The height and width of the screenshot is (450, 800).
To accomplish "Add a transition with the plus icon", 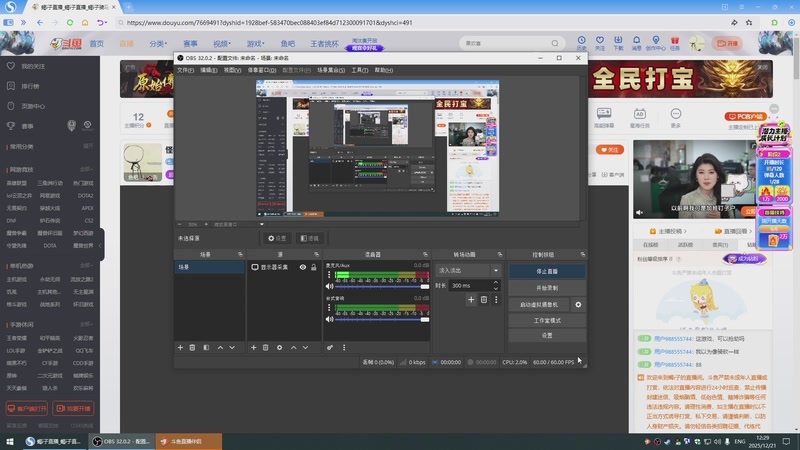I will pos(472,299).
